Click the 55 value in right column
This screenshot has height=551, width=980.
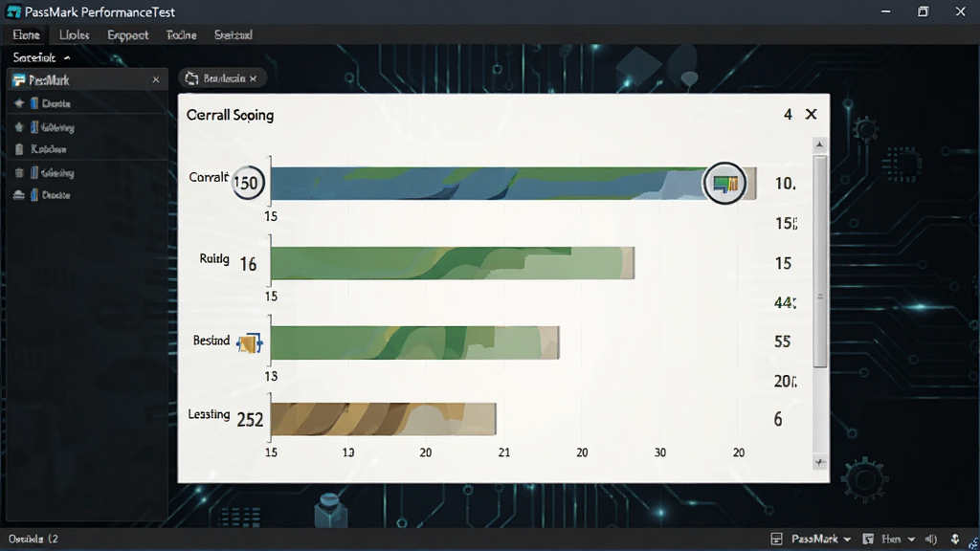[783, 342]
